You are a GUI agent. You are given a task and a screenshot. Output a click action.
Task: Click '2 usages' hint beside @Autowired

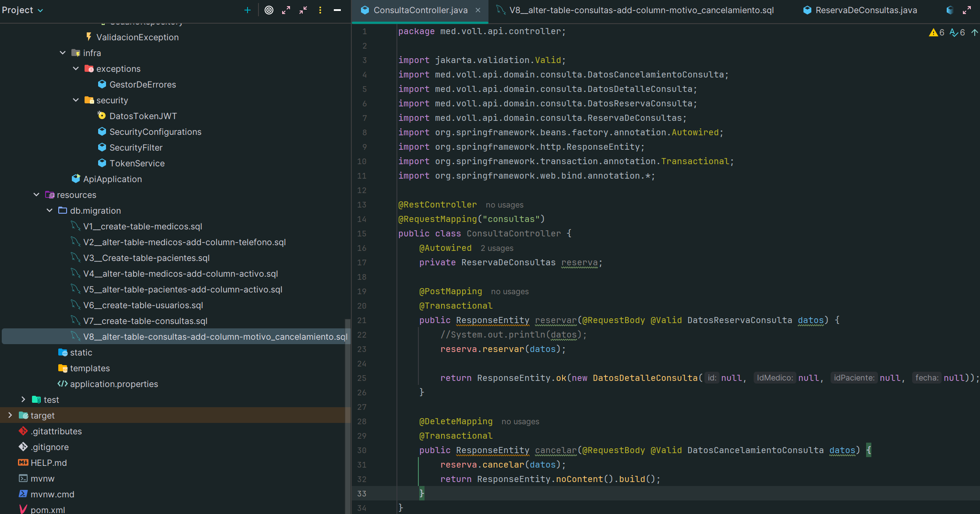point(497,248)
